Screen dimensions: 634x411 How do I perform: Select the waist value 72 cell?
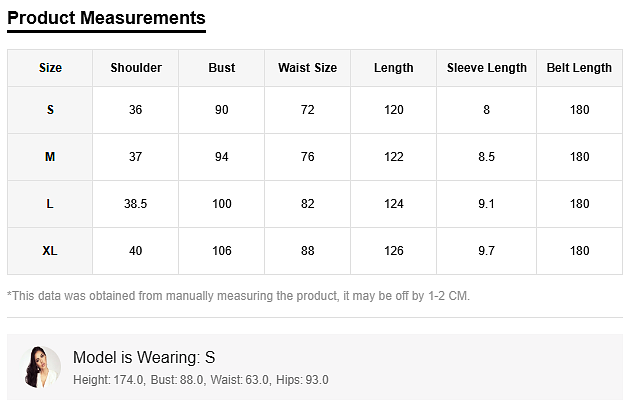(x=307, y=110)
